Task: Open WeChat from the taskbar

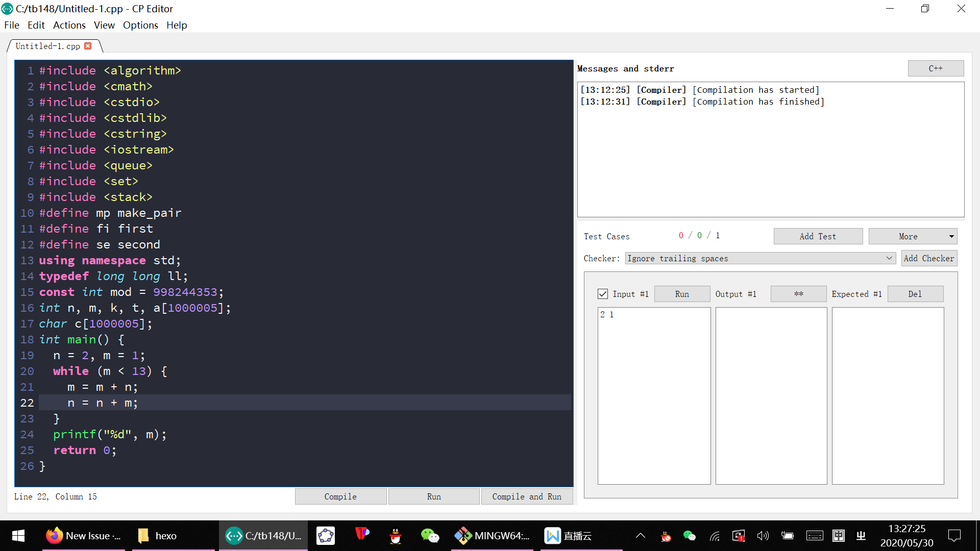Action: tap(430, 536)
